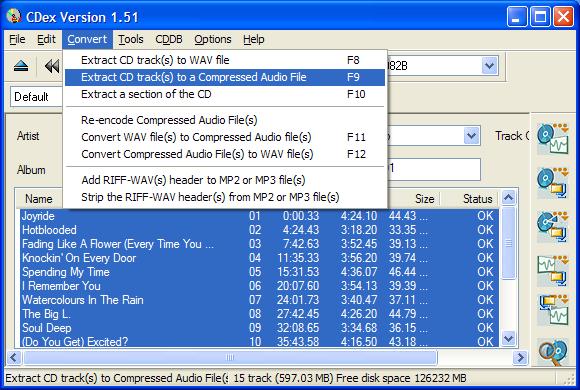Choose Extract a section of the CD
Viewport: 580px width, 390px height.
click(x=225, y=94)
